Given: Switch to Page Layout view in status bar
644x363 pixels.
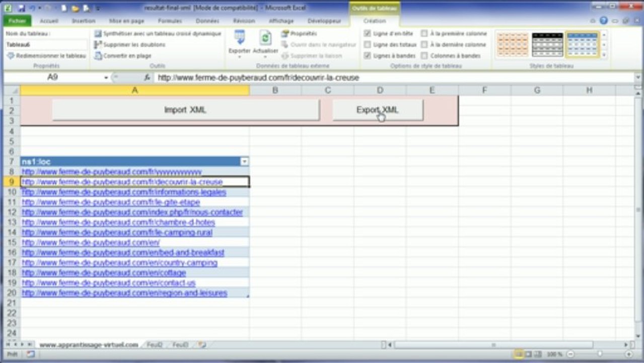Looking at the screenshot, I should (528, 354).
